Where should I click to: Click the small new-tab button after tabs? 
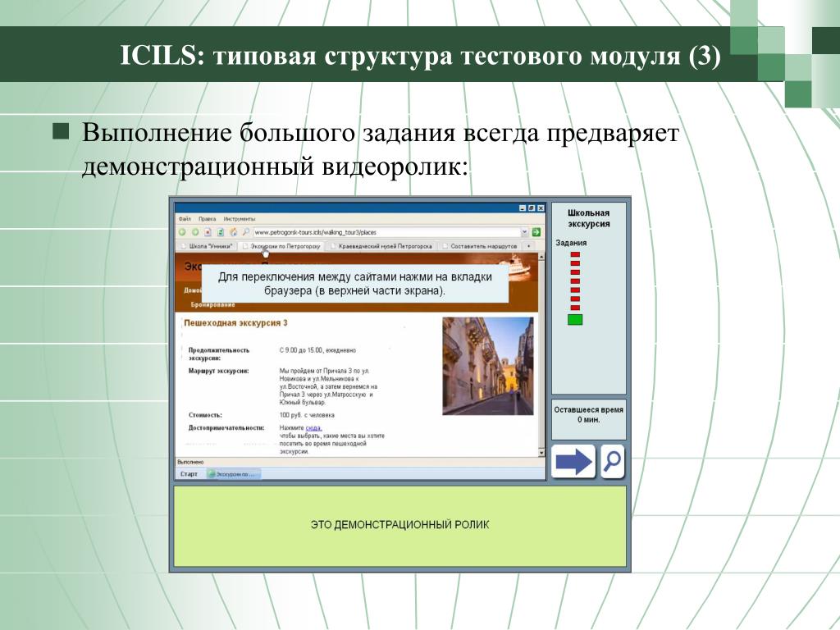pos(529,246)
